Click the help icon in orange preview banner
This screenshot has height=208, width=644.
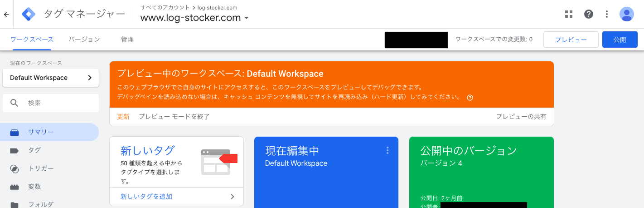pyautogui.click(x=470, y=97)
